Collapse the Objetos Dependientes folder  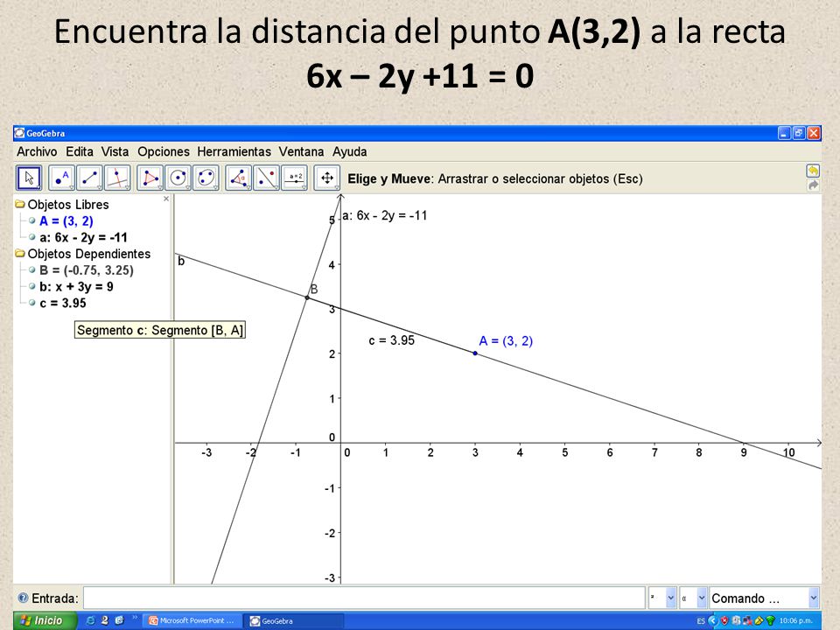(x=20, y=254)
